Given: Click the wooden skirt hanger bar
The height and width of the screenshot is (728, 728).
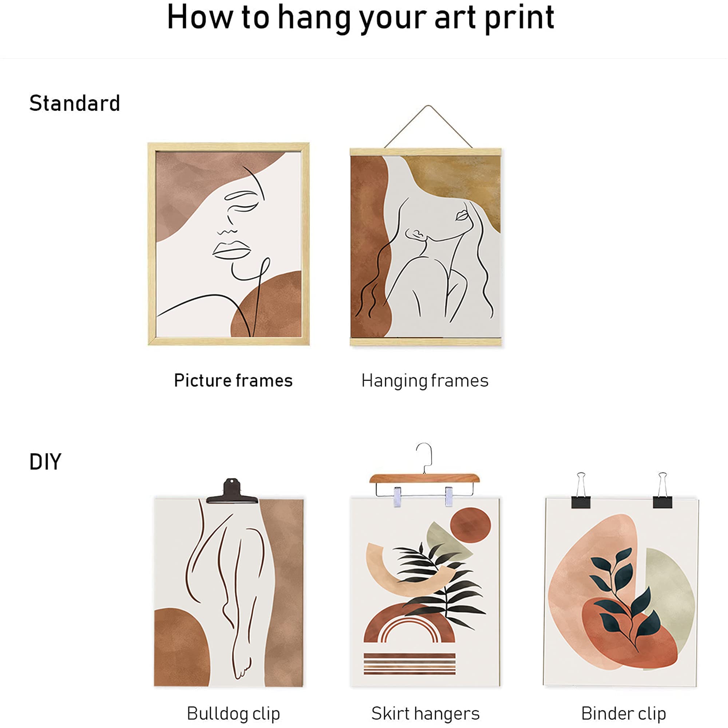Looking at the screenshot, I should point(425,479).
